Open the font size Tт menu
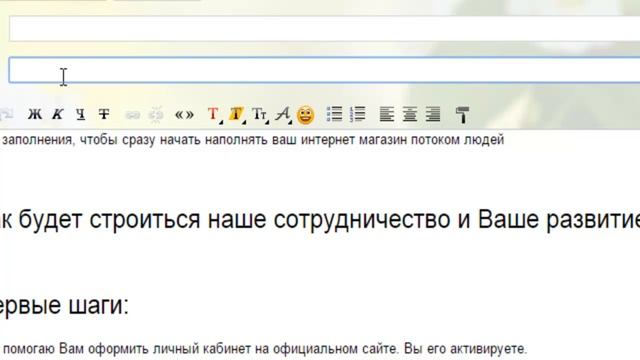The width and height of the screenshot is (640, 360). click(x=260, y=115)
